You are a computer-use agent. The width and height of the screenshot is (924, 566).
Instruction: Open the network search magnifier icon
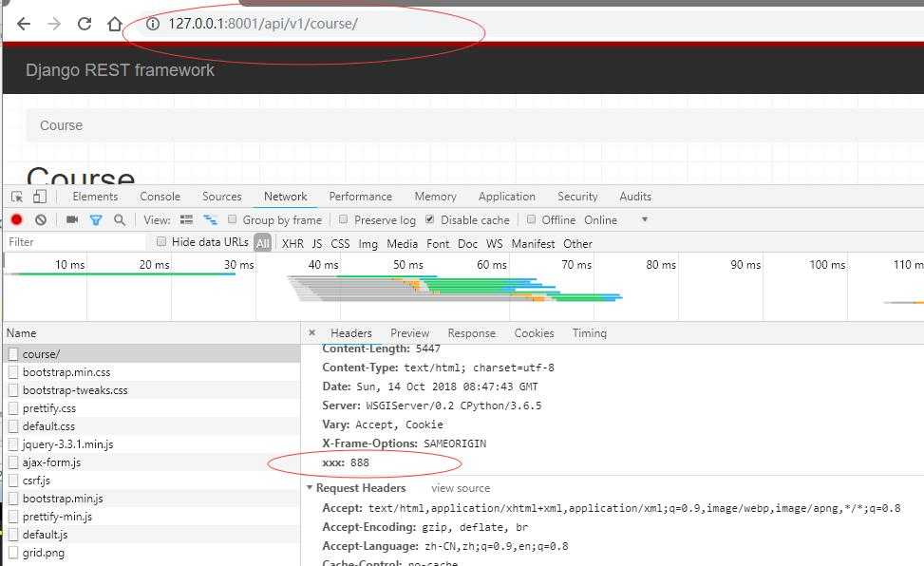(x=120, y=220)
